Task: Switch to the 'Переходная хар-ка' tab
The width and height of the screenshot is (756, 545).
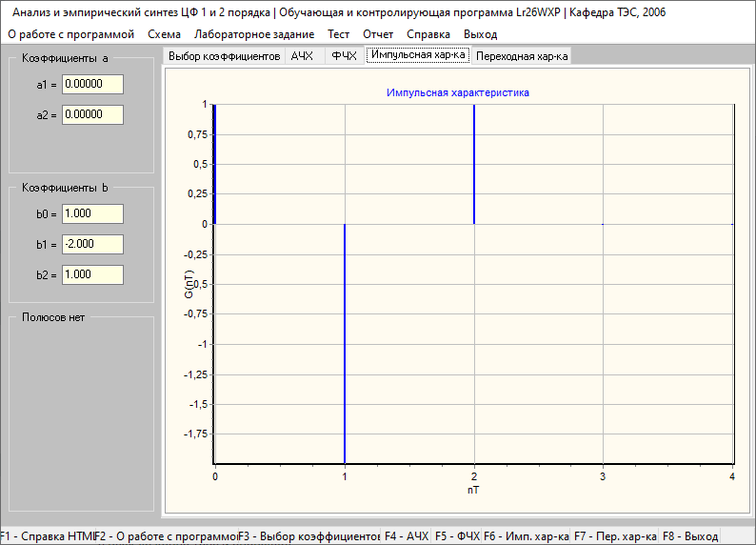Action: tap(522, 56)
